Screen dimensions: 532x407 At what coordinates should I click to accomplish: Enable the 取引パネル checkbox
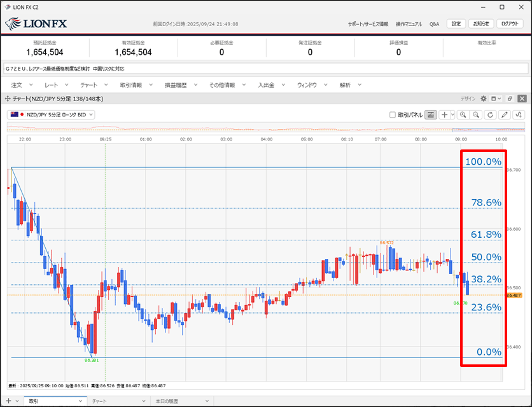click(393, 114)
